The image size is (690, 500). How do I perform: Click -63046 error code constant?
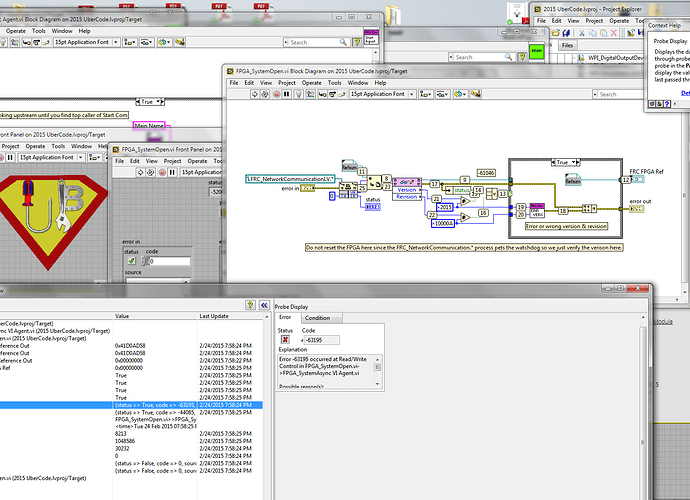[486, 173]
